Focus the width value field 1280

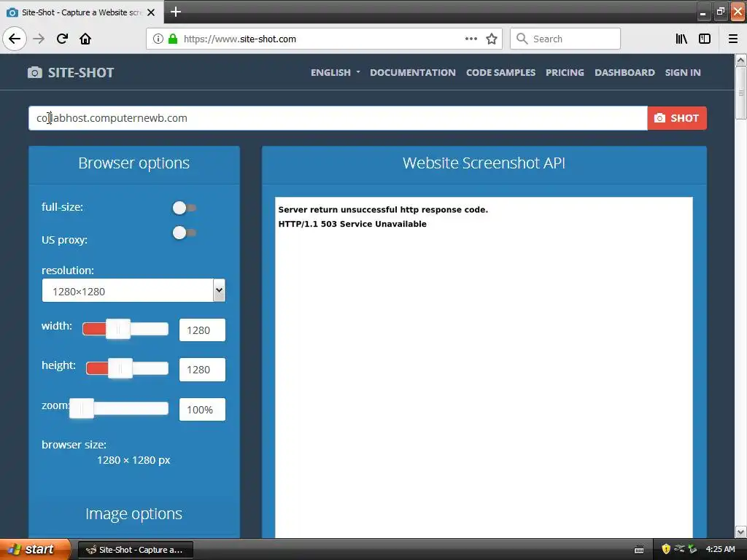[202, 330]
